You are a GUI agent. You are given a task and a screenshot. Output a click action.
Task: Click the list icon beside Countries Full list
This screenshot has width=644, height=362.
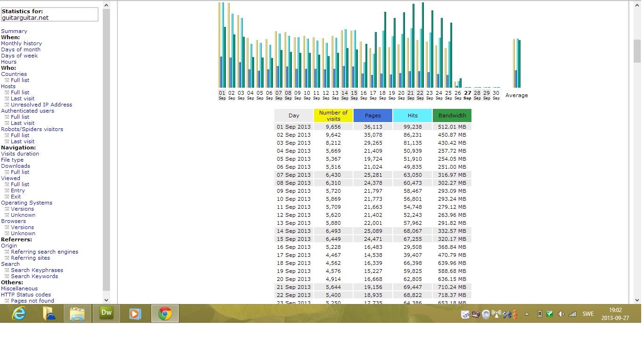coord(7,80)
